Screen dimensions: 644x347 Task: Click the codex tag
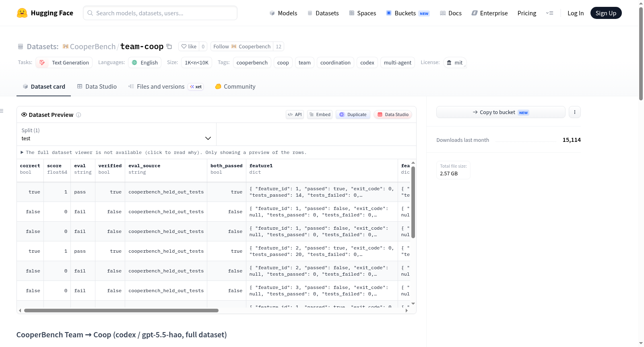coord(367,62)
